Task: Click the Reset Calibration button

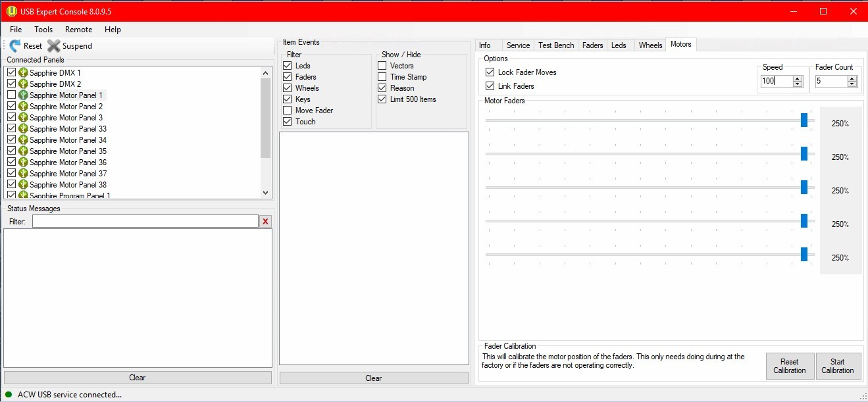Action: click(790, 366)
